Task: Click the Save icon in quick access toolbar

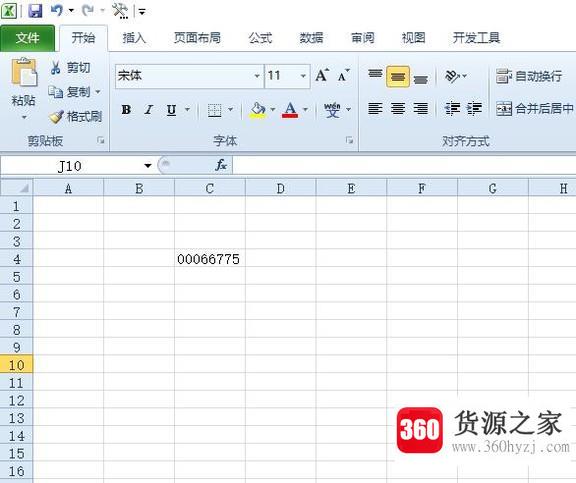Action: [36, 11]
